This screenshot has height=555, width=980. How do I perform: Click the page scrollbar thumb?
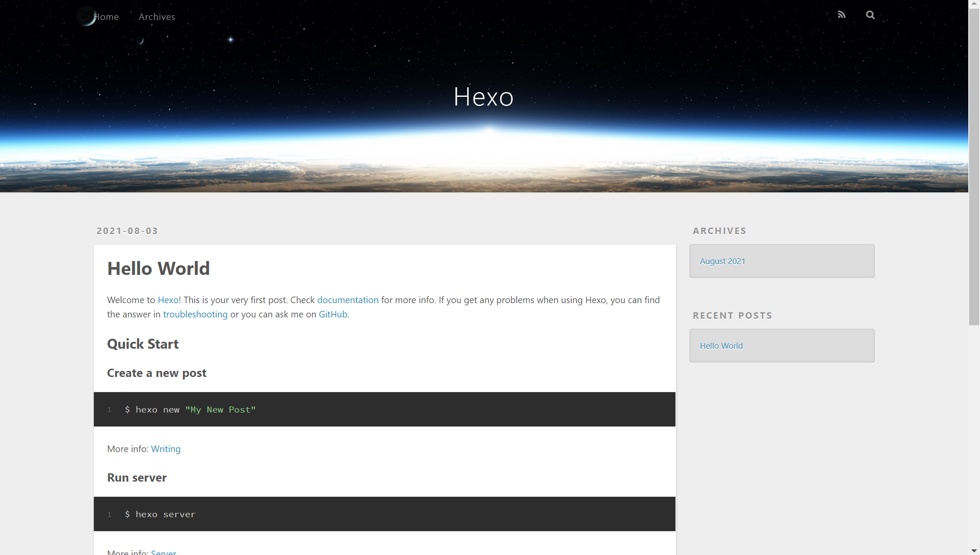pyautogui.click(x=974, y=166)
